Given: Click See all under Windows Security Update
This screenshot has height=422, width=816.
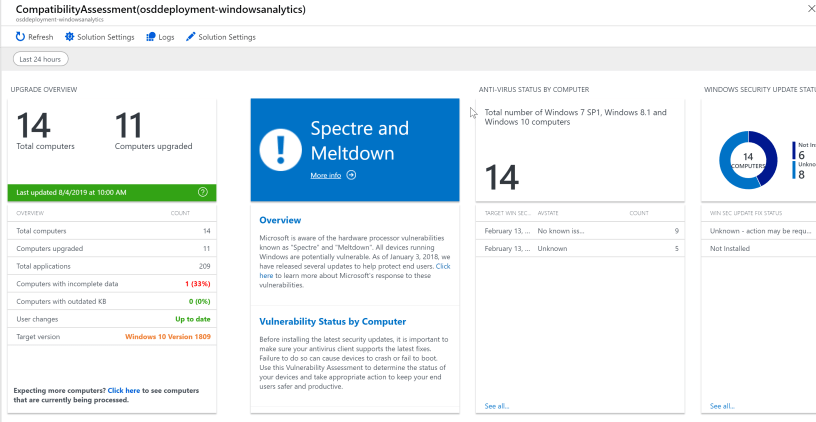Looking at the screenshot, I should tap(721, 406).
